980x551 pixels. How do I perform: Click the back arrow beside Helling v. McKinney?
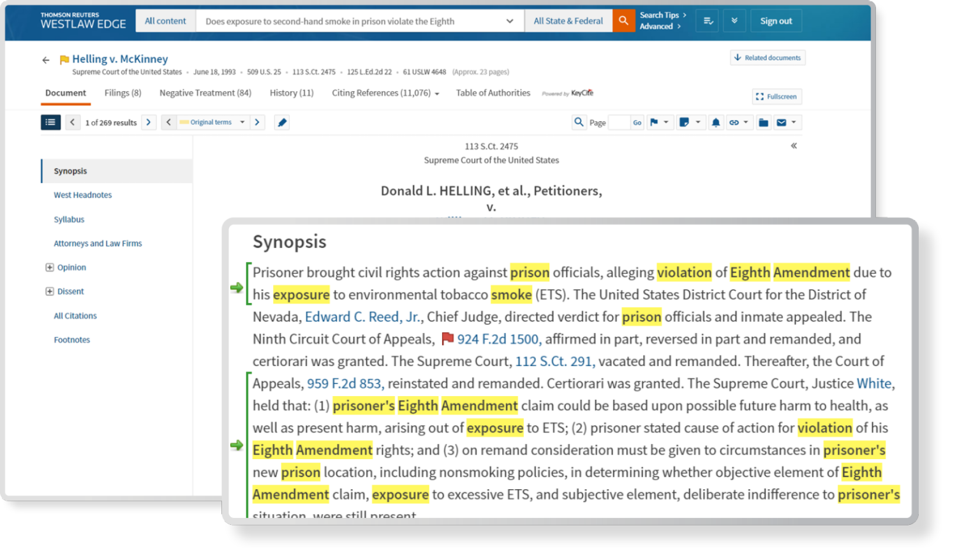pyautogui.click(x=46, y=60)
